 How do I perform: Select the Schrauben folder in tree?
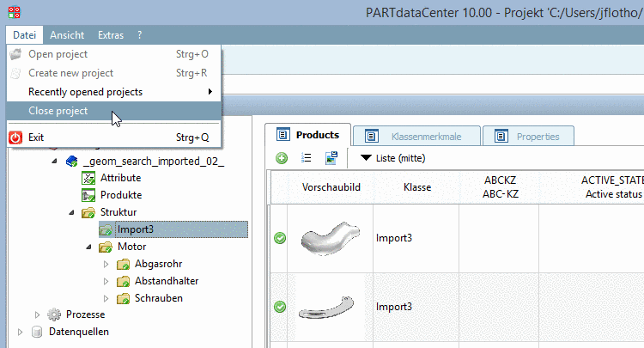point(158,298)
